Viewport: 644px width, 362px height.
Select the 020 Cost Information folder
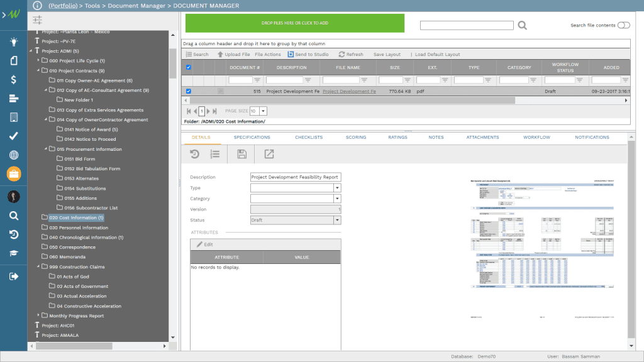pyautogui.click(x=76, y=218)
